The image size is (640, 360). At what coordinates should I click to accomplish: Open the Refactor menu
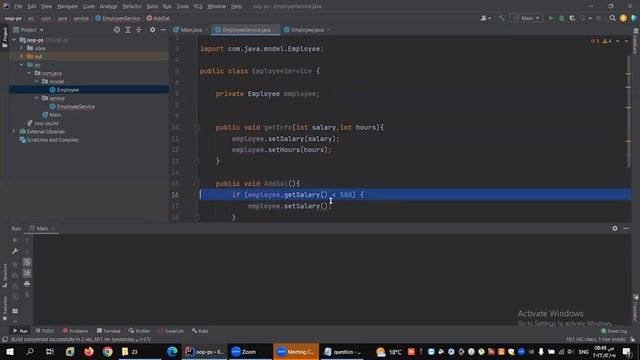[x=132, y=6]
